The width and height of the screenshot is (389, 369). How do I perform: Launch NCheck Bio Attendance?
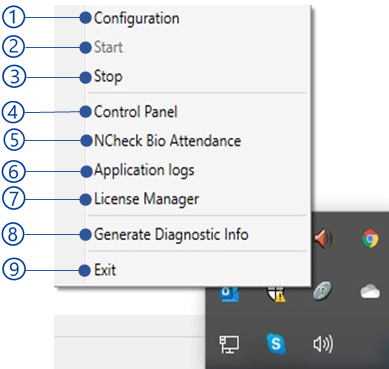pos(167,141)
